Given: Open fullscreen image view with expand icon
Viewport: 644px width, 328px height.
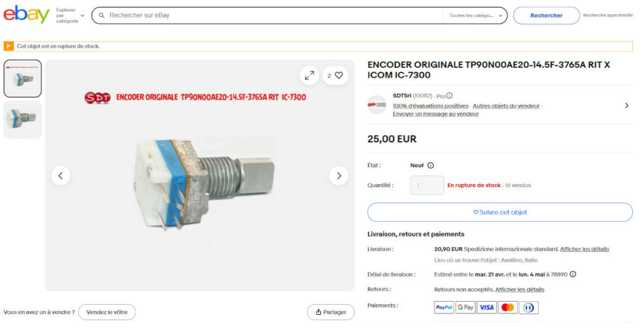Looking at the screenshot, I should point(309,75).
